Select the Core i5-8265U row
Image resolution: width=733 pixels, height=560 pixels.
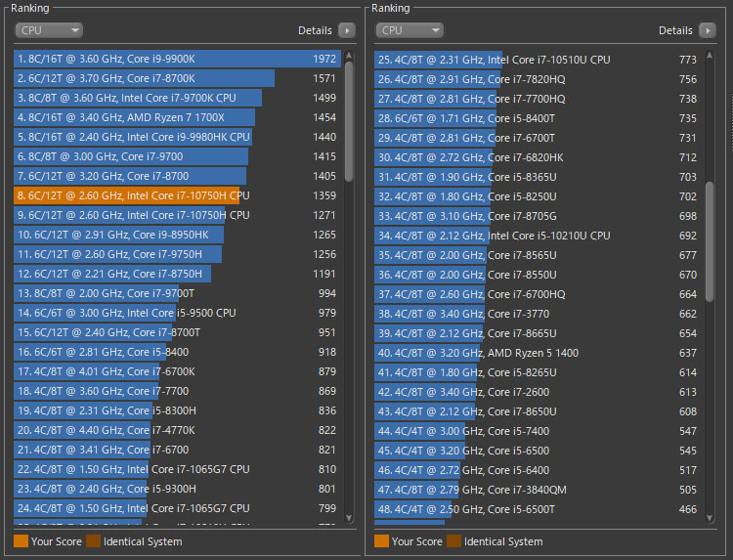pos(539,372)
